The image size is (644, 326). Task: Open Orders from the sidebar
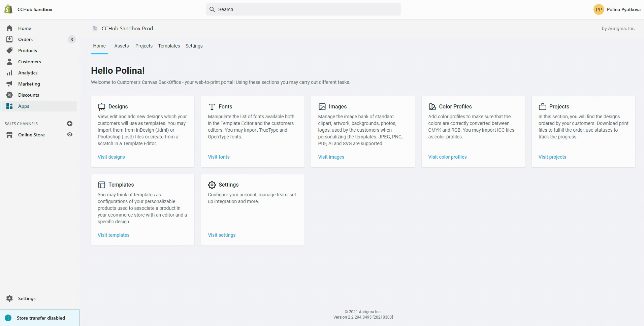25,39
